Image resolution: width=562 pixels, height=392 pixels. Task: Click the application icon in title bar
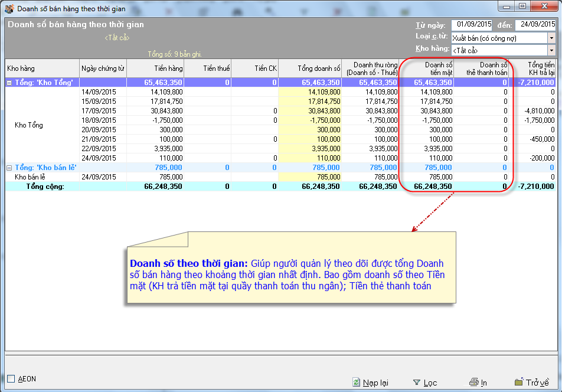click(9, 8)
